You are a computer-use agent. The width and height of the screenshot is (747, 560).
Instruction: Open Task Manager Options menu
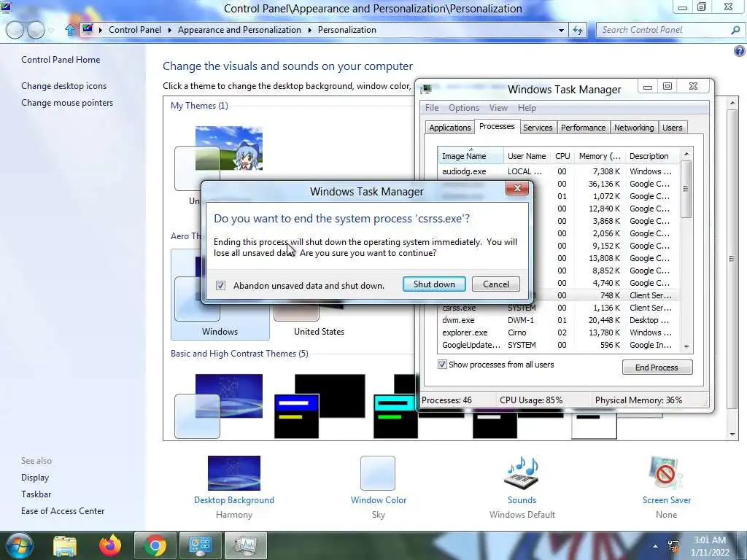463,108
